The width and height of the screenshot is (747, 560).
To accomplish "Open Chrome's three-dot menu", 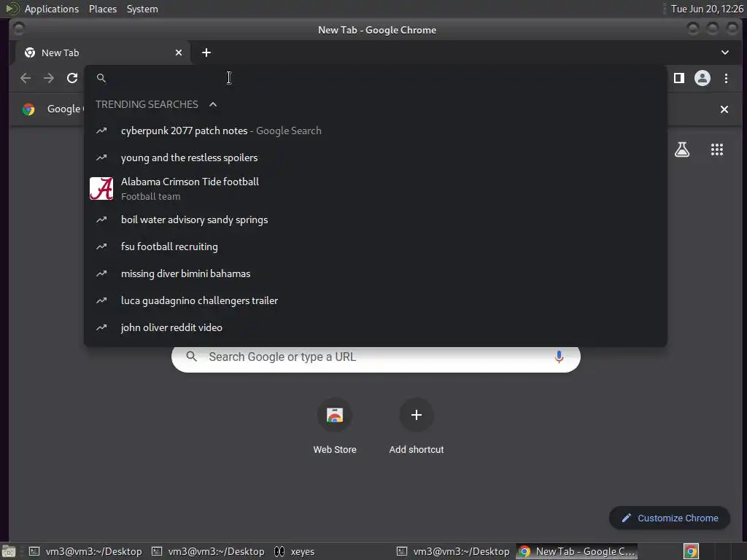I will tap(726, 78).
